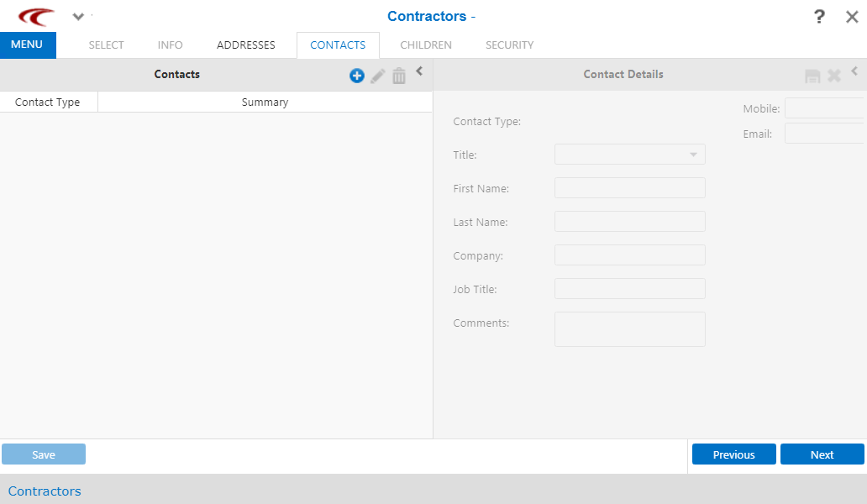
Task: Expand the dropdown arrow beside the logo
Action: coord(78,16)
